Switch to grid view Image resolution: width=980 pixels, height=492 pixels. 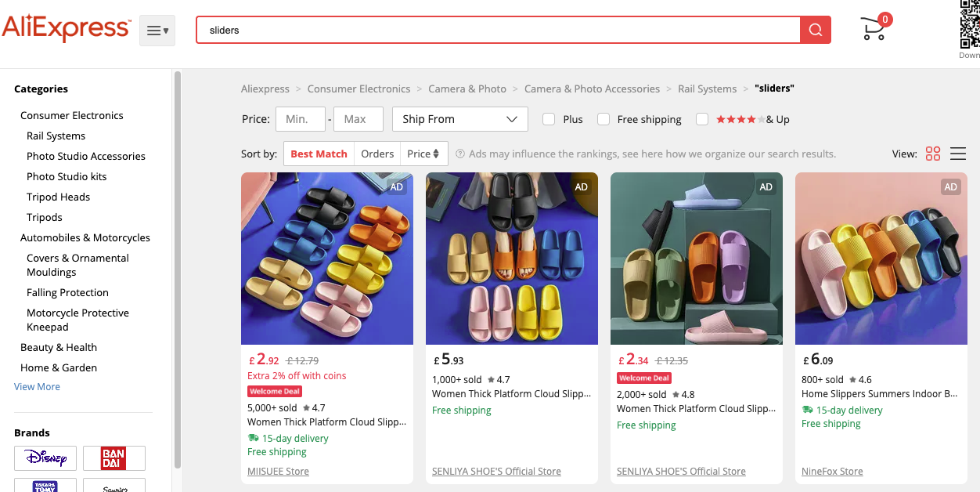(933, 154)
